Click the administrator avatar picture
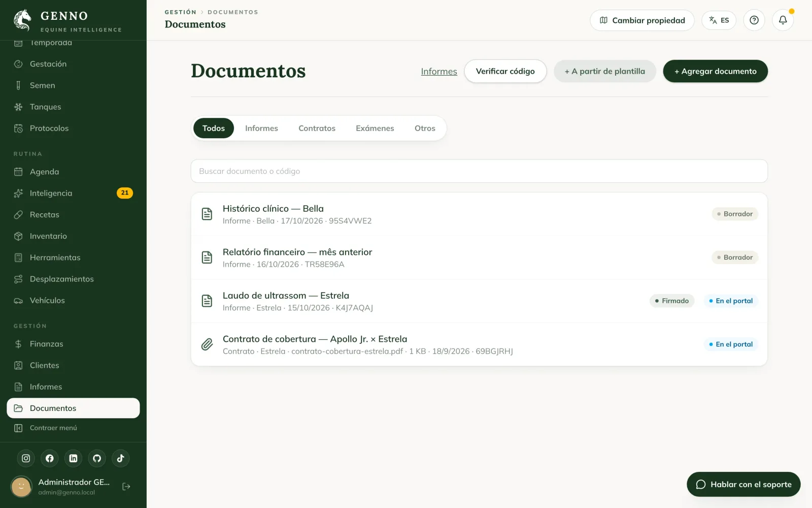The height and width of the screenshot is (508, 812). coord(21,487)
